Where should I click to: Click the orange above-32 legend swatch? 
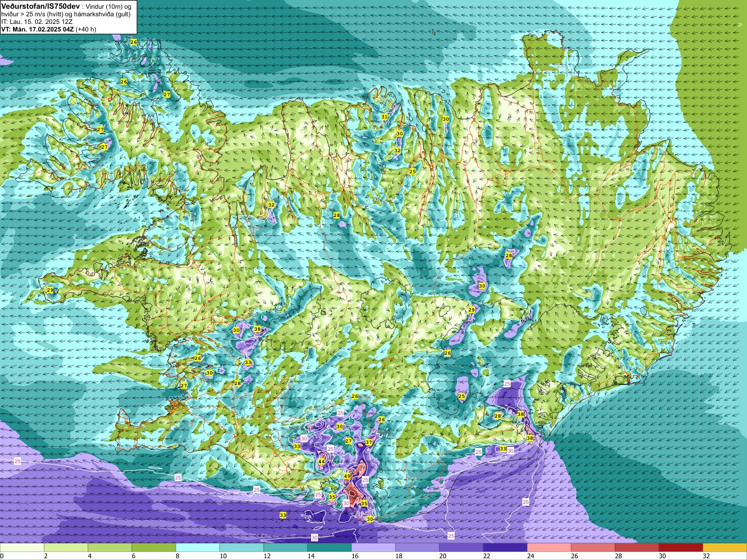[x=725, y=548]
